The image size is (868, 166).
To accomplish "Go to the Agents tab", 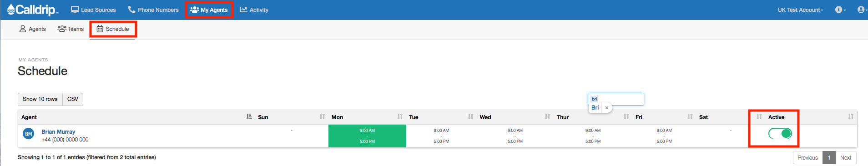I will click(32, 29).
